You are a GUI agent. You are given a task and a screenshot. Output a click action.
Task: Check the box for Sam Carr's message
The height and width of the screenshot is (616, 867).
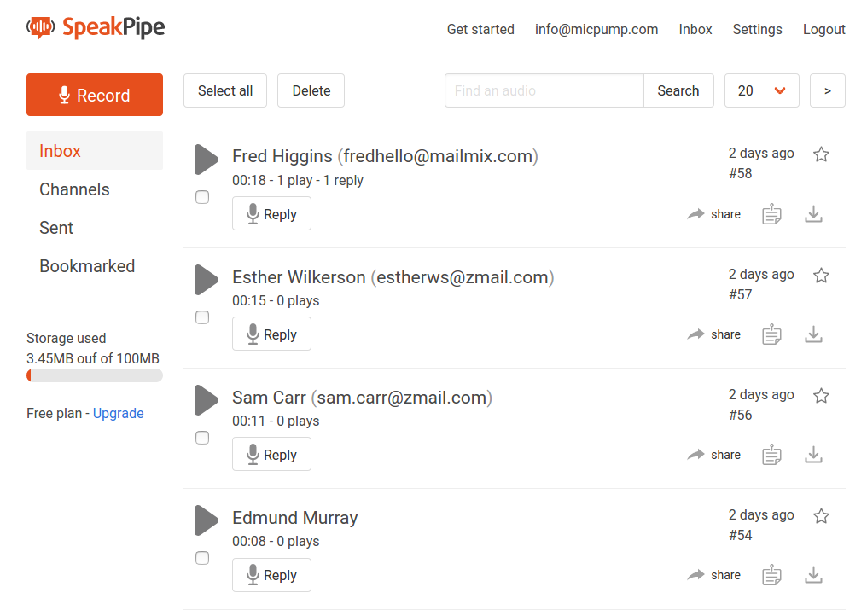202,438
